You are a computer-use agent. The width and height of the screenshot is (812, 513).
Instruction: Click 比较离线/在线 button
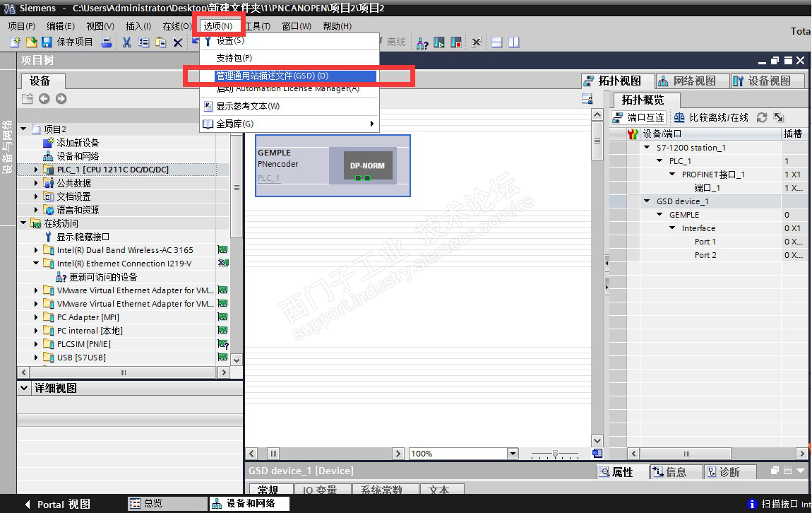711,117
